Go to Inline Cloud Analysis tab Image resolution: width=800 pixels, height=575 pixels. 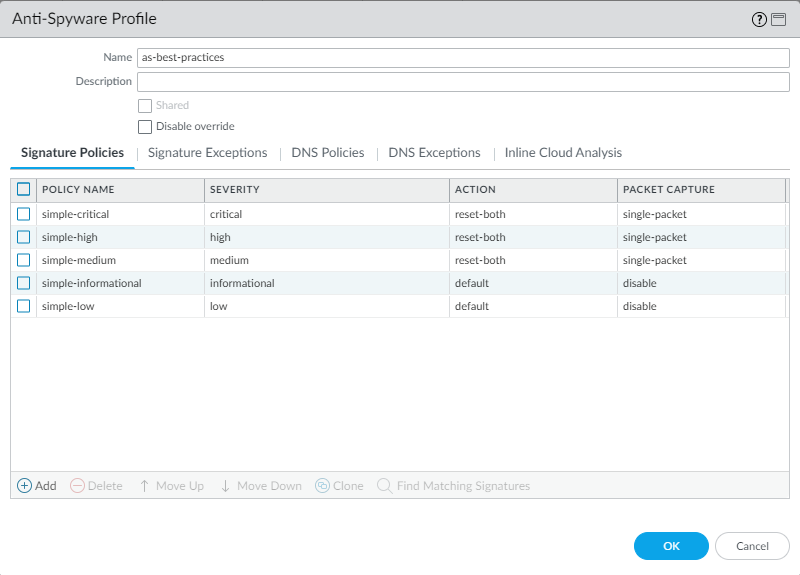(563, 153)
